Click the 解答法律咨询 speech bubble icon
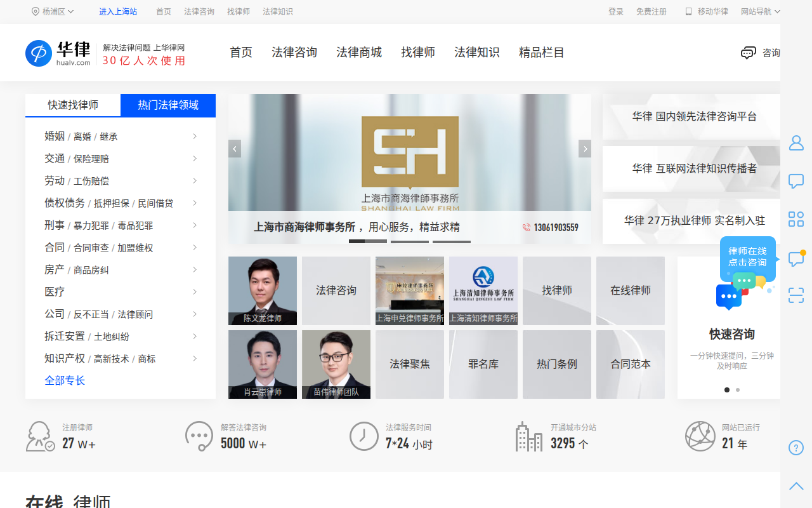 click(199, 436)
